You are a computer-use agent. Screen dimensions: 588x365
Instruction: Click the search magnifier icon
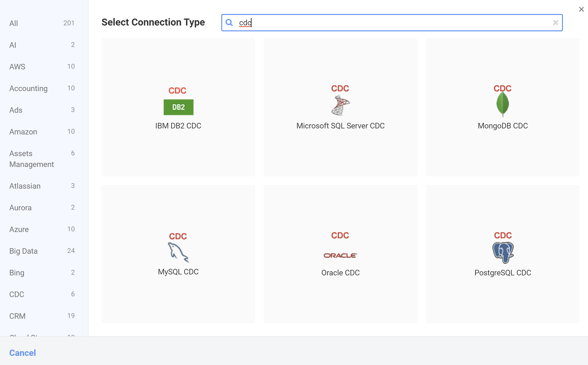[x=229, y=23]
